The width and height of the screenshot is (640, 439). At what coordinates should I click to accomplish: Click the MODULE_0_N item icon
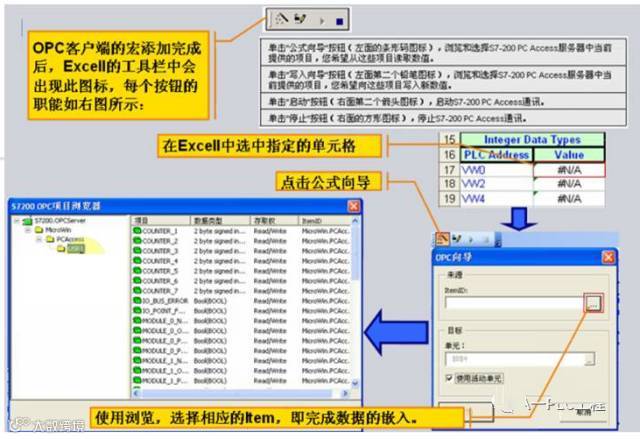137,321
